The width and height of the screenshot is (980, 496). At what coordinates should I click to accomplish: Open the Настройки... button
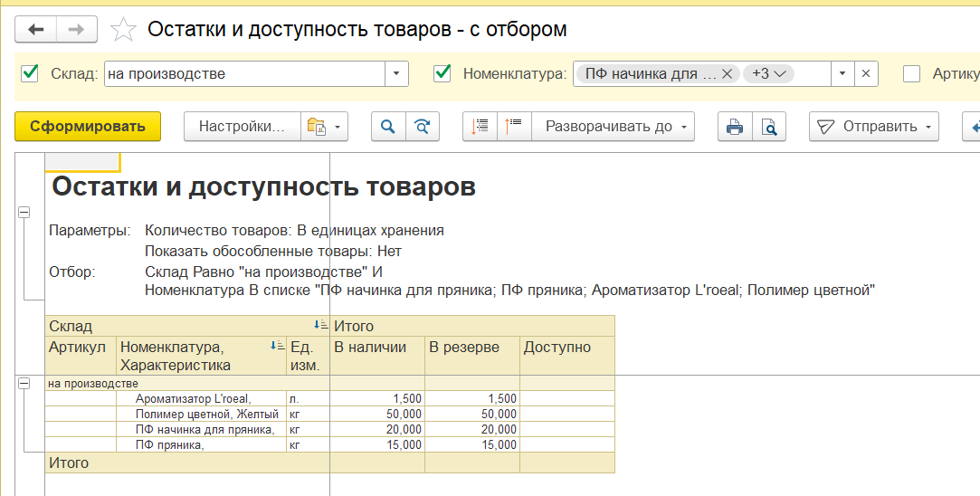pos(242,127)
